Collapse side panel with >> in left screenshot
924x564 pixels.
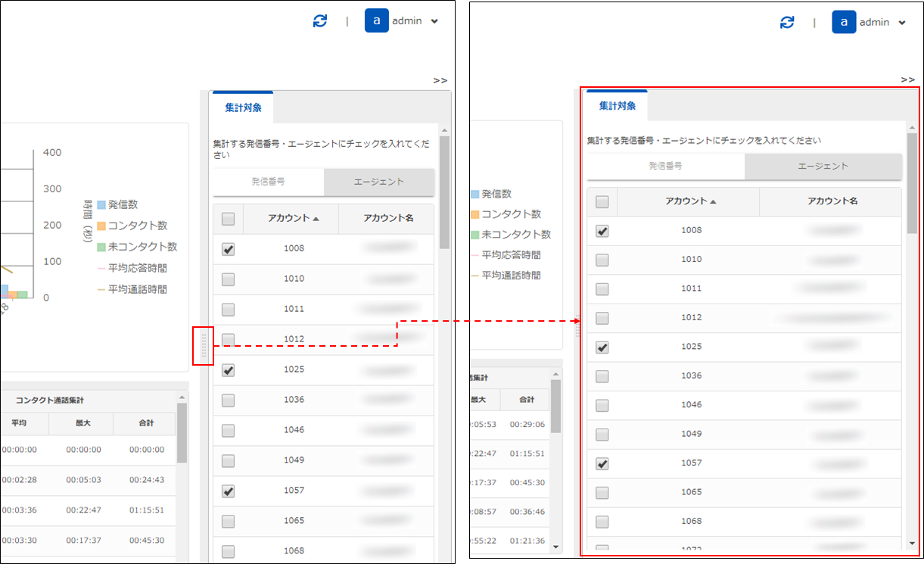440,79
